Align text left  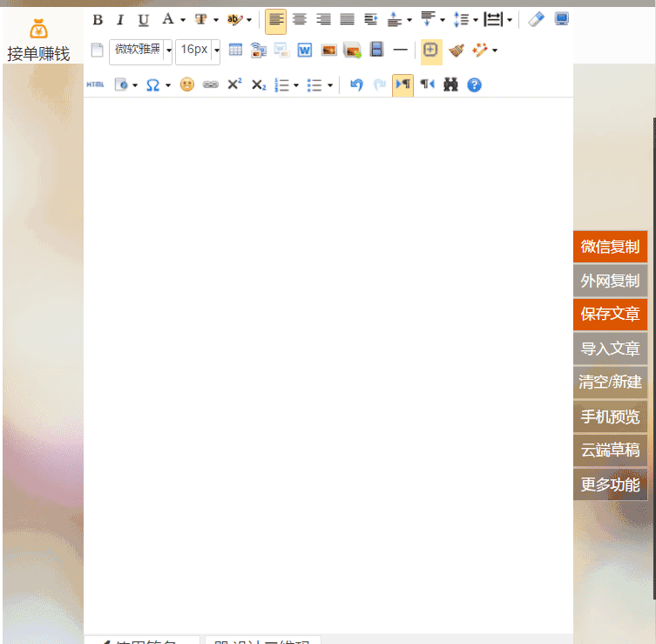tap(275, 21)
